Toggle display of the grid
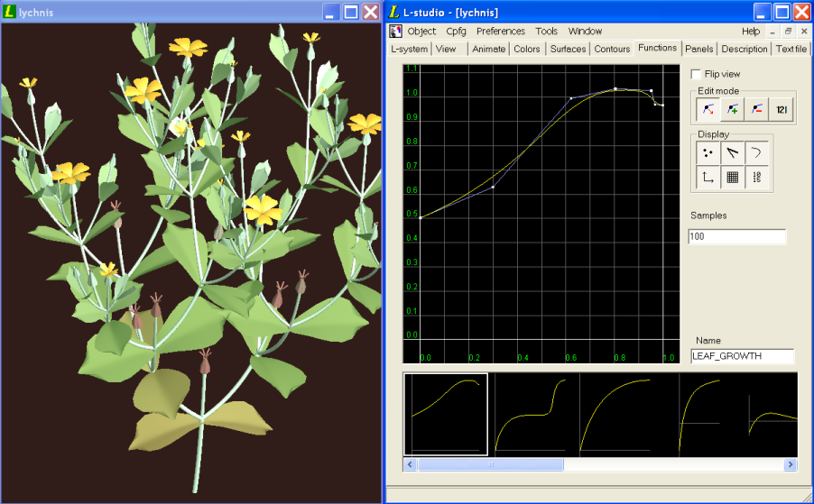This screenshot has height=504, width=814. pyautogui.click(x=732, y=178)
